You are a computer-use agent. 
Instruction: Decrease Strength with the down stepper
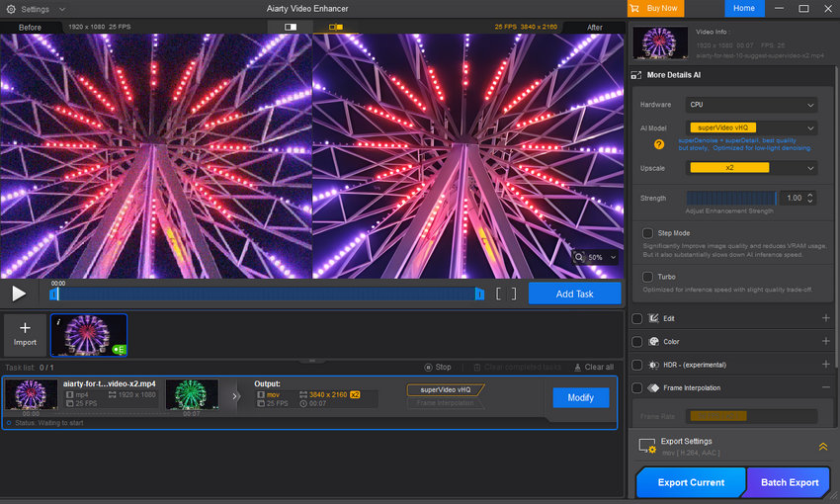pos(810,202)
